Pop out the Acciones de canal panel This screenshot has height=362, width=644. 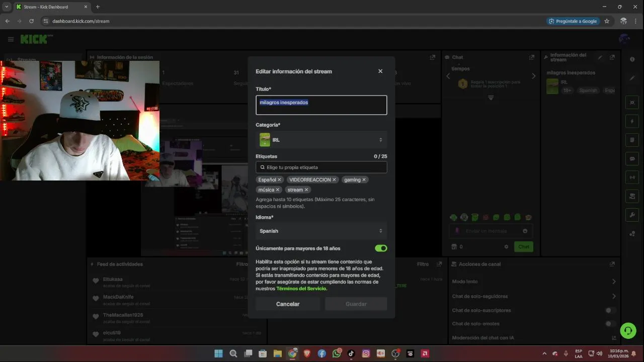pos(612,264)
